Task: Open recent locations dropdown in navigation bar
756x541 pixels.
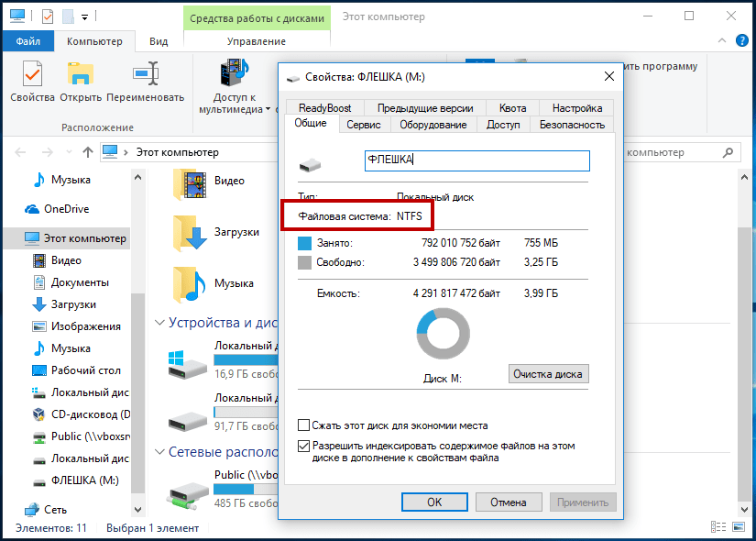Action: [69, 152]
